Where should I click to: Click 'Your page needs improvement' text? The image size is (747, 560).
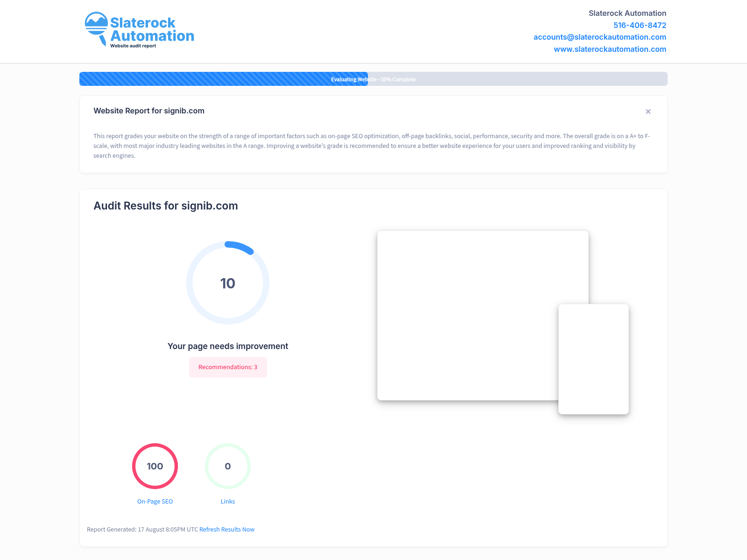pos(228,346)
